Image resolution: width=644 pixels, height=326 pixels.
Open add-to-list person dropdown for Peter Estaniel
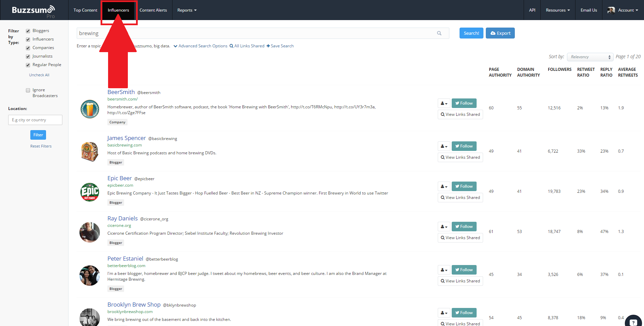444,270
